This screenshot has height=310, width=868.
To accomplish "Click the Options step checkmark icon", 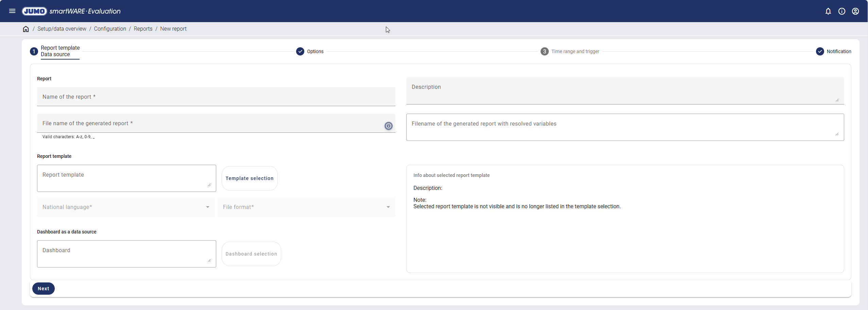I will 300,51.
